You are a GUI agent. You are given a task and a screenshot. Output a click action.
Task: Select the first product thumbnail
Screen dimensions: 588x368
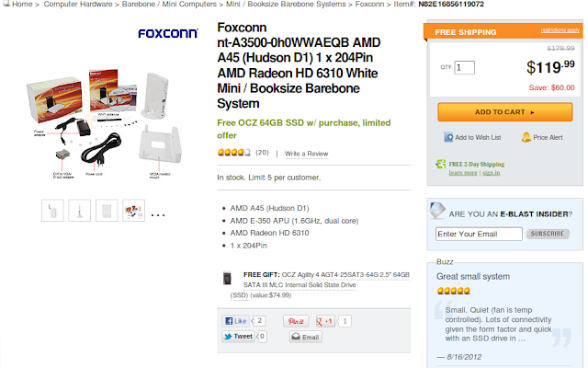coord(51,211)
